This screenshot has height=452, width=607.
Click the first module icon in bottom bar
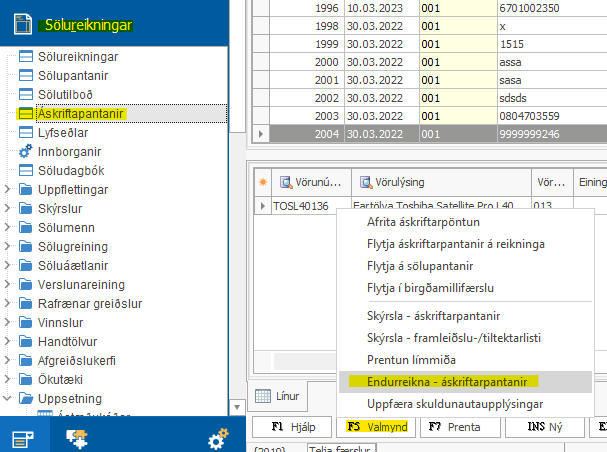pos(22,437)
